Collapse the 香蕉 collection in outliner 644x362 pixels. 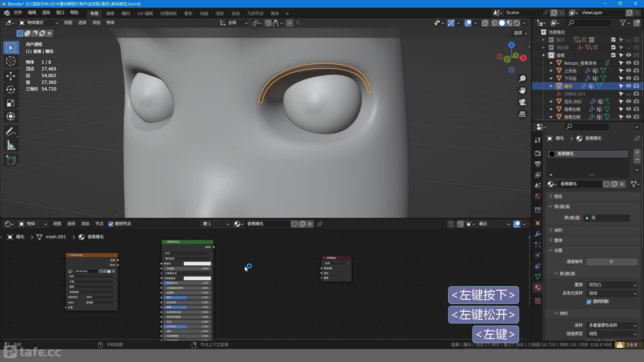543,55
